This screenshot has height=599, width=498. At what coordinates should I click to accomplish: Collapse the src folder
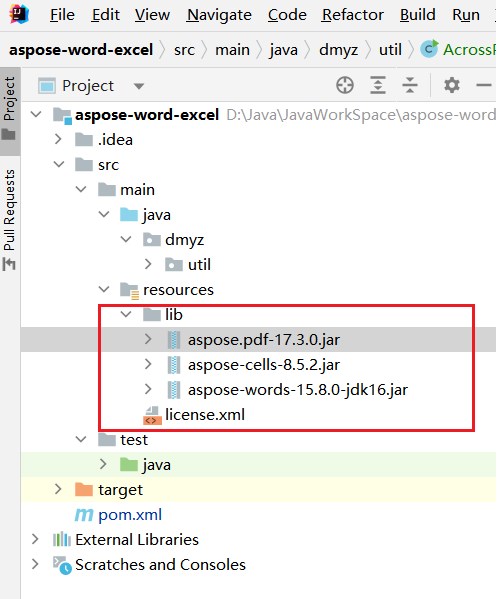[59, 164]
